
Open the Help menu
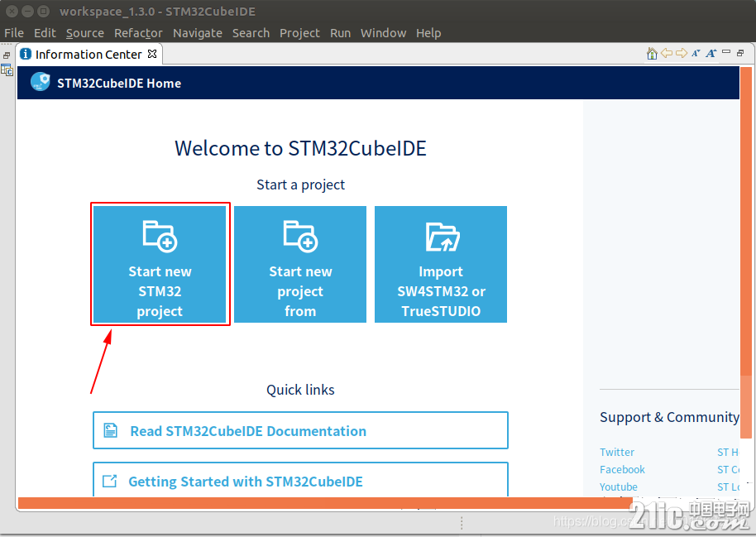click(x=428, y=33)
